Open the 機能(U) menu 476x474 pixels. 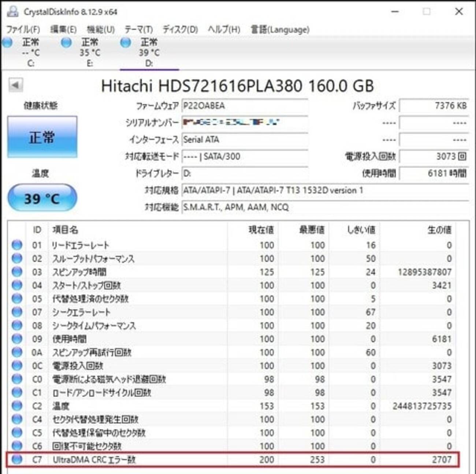coord(101,29)
